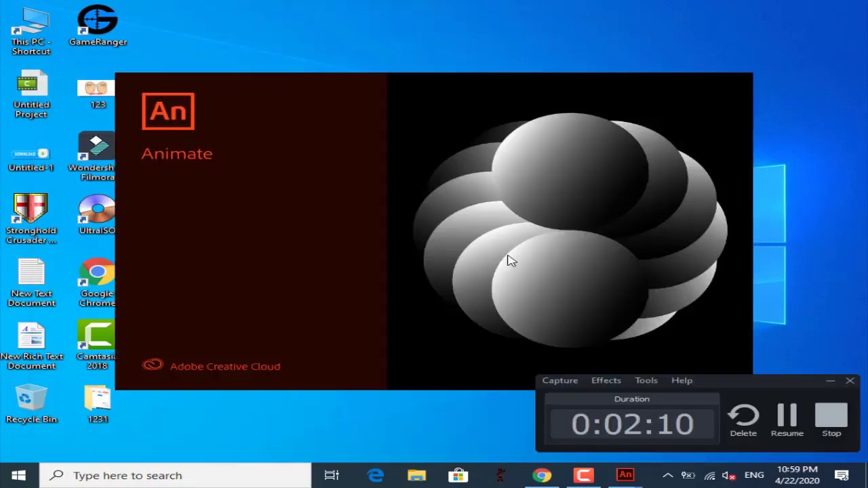Select the New Text Document icon
The height and width of the screenshot is (488, 868).
[x=31, y=283]
